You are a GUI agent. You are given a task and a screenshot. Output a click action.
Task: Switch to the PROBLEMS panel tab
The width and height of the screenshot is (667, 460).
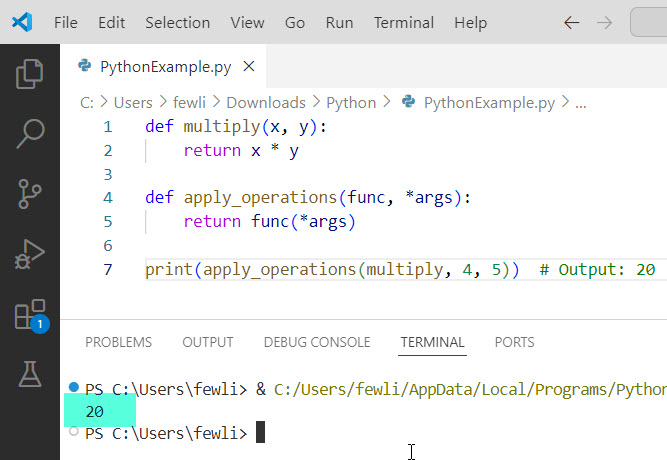(118, 342)
